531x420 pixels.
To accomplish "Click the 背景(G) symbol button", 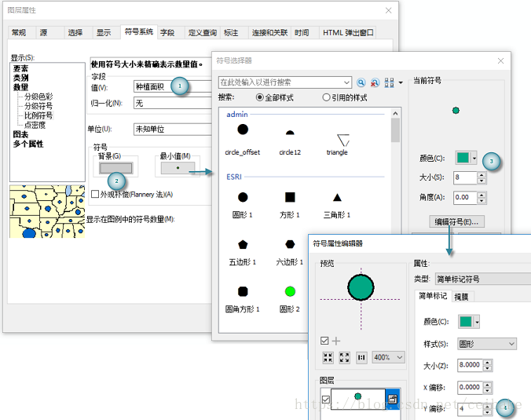I will coord(115,168).
